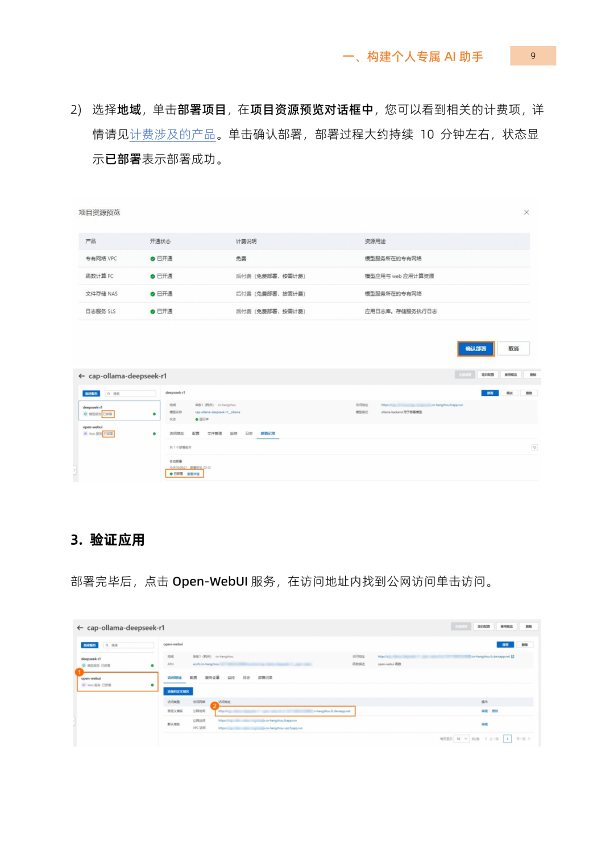This screenshot has height=868, width=614.
Task: Click 项目配置 above deepseek-r1 view
Action: 488,375
